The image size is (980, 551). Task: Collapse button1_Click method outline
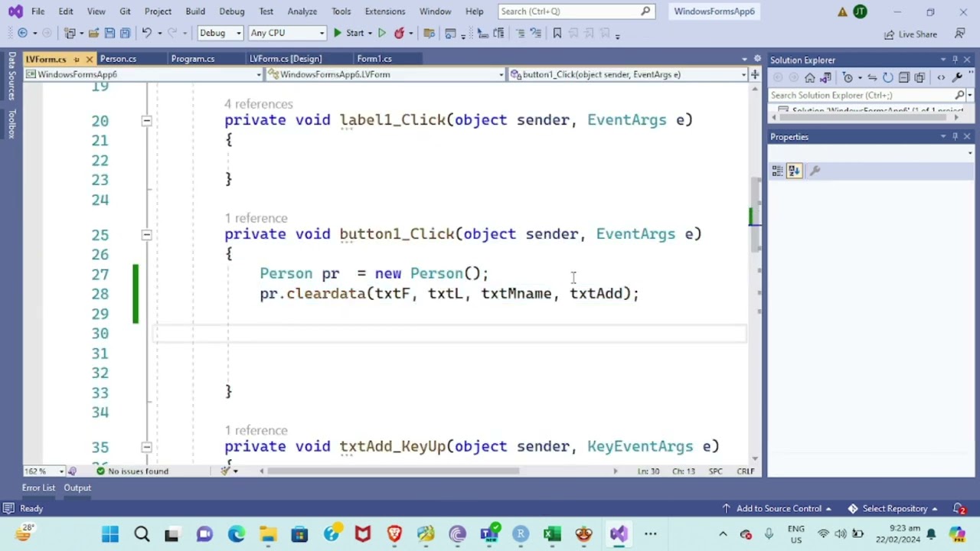pos(146,234)
